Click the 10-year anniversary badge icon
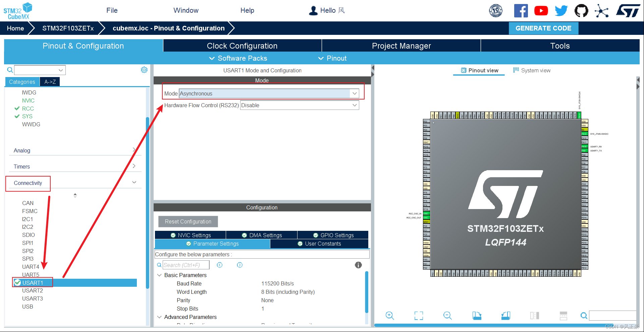The height and width of the screenshot is (332, 644). (x=496, y=11)
